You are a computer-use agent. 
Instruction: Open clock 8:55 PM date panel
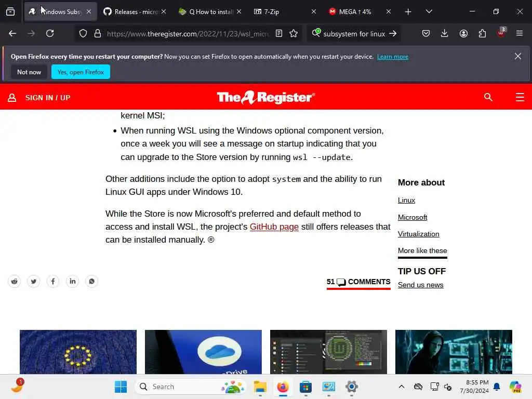coord(474,387)
